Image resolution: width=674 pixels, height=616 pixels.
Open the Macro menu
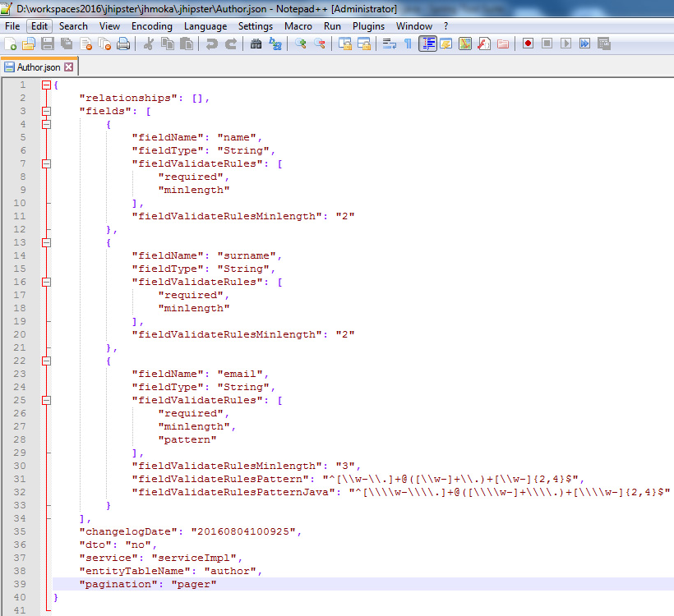click(x=298, y=26)
